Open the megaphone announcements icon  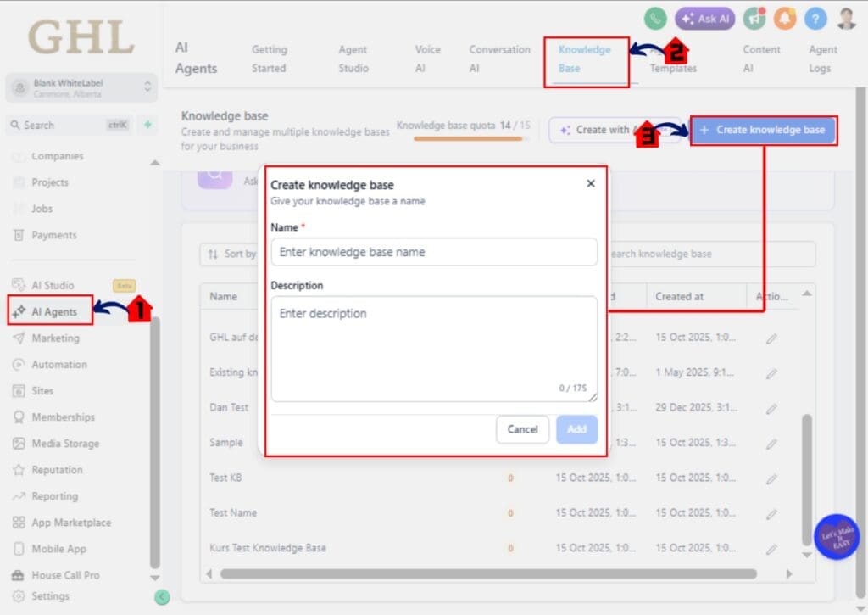pyautogui.click(x=754, y=19)
